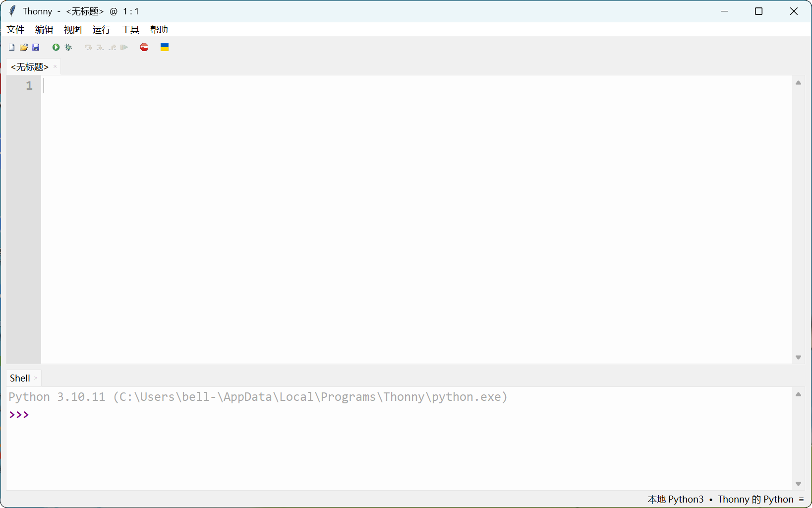Open the interpreter selector in status bar
The height and width of the screenshot is (508, 812).
click(x=755, y=500)
